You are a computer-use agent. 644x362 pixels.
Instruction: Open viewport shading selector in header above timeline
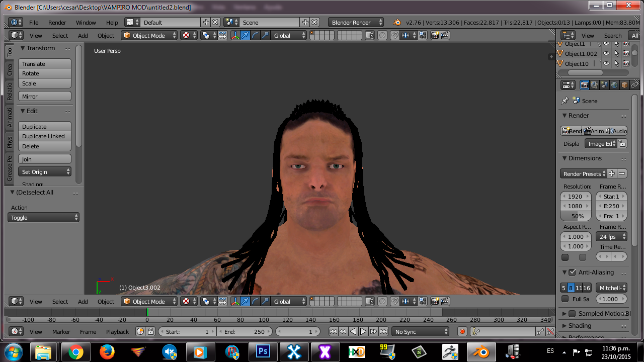189,301
